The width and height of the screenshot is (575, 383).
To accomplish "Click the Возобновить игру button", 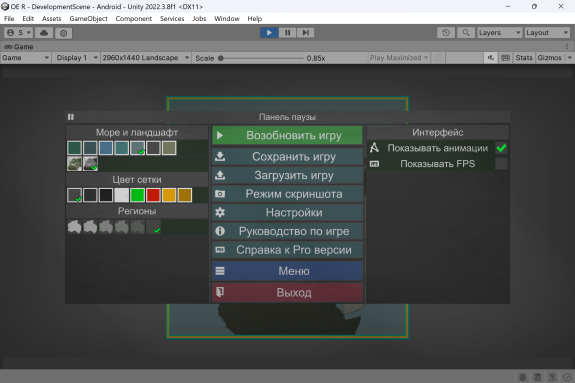I will point(288,135).
